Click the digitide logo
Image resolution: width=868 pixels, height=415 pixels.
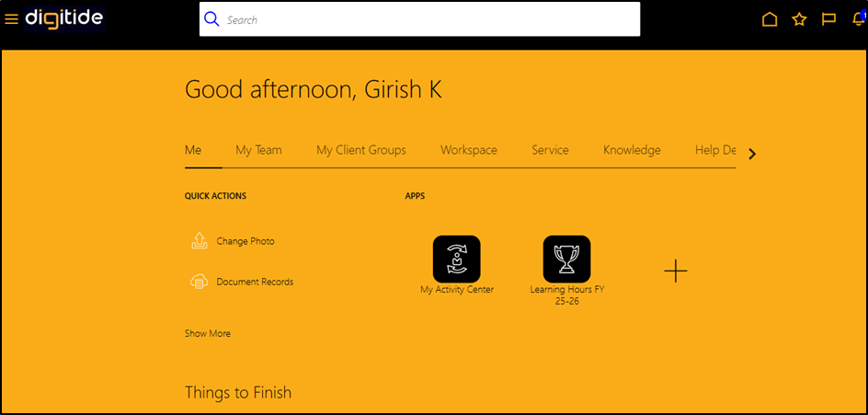coord(64,18)
